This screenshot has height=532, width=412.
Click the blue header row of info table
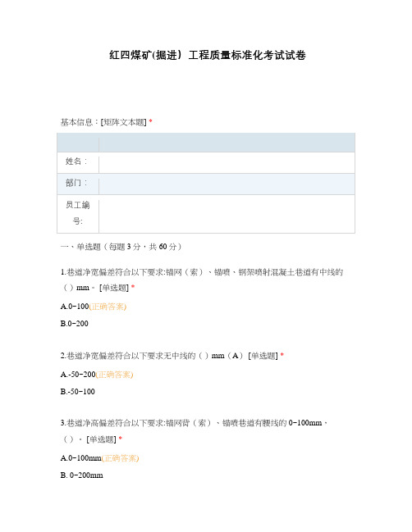click(x=206, y=143)
